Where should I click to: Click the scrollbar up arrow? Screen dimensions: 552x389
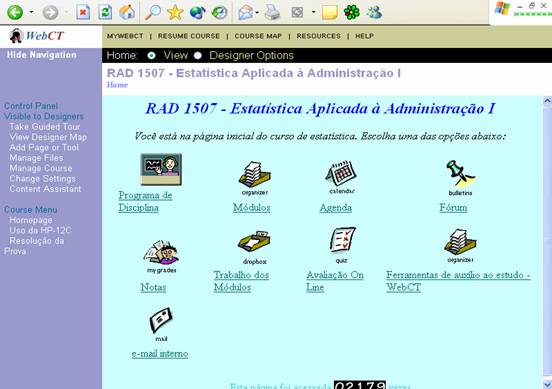coord(547,101)
